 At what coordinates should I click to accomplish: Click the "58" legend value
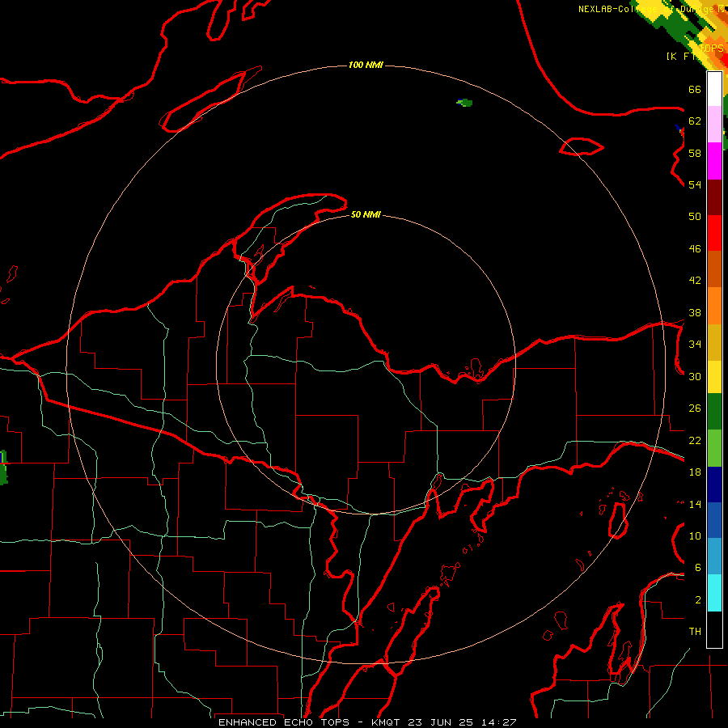tap(695, 153)
